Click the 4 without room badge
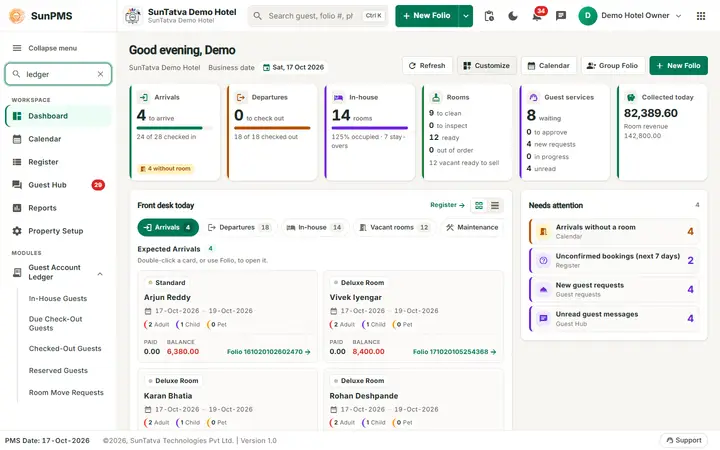This screenshot has height=450, width=720. click(165, 169)
